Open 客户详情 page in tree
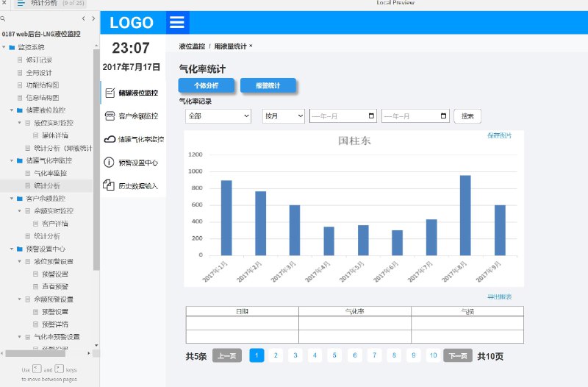Image resolution: width=588 pixels, height=387 pixels. [x=54, y=224]
